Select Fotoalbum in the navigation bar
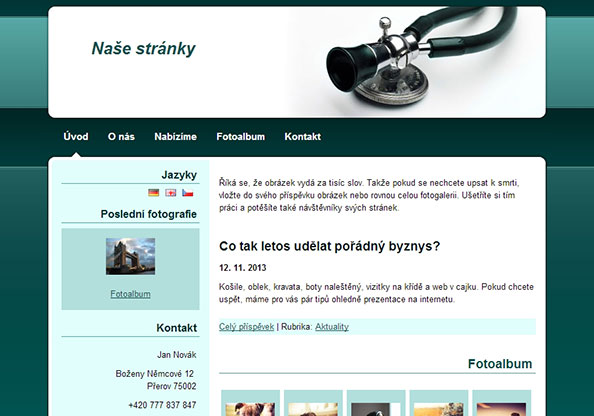Viewport: 594px width, 416px height. pyautogui.click(x=241, y=136)
